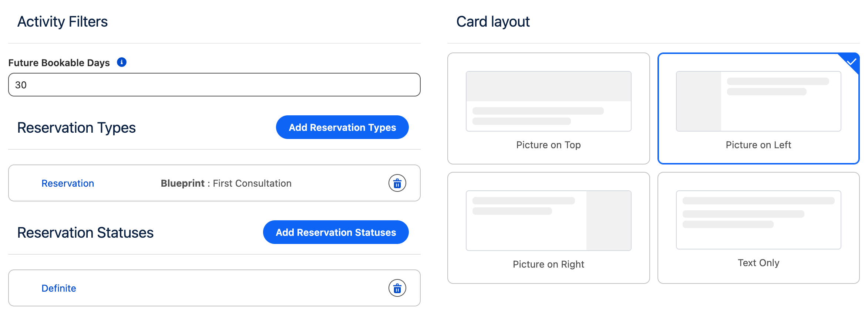The height and width of the screenshot is (309, 868).
Task: Open the Definite status link
Action: coord(59,288)
